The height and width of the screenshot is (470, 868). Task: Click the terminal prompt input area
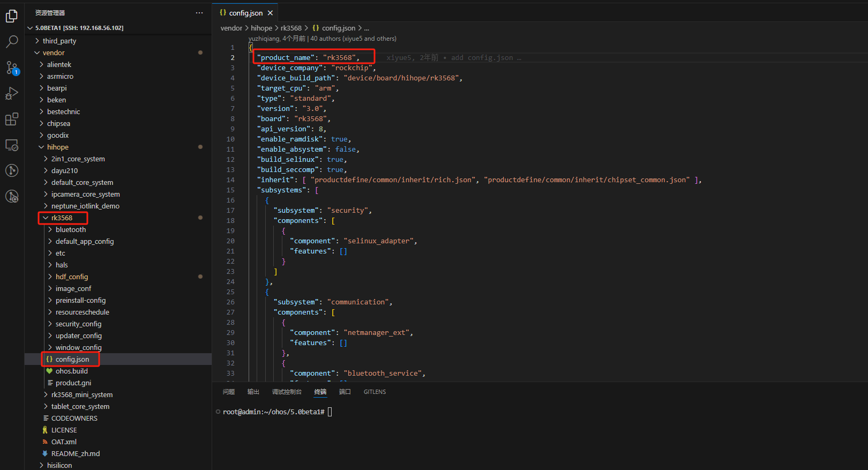point(330,412)
